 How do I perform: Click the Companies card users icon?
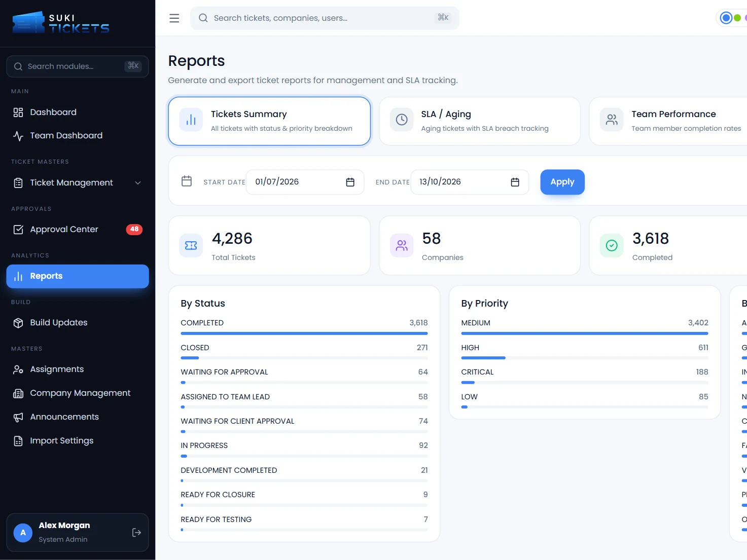click(x=402, y=245)
